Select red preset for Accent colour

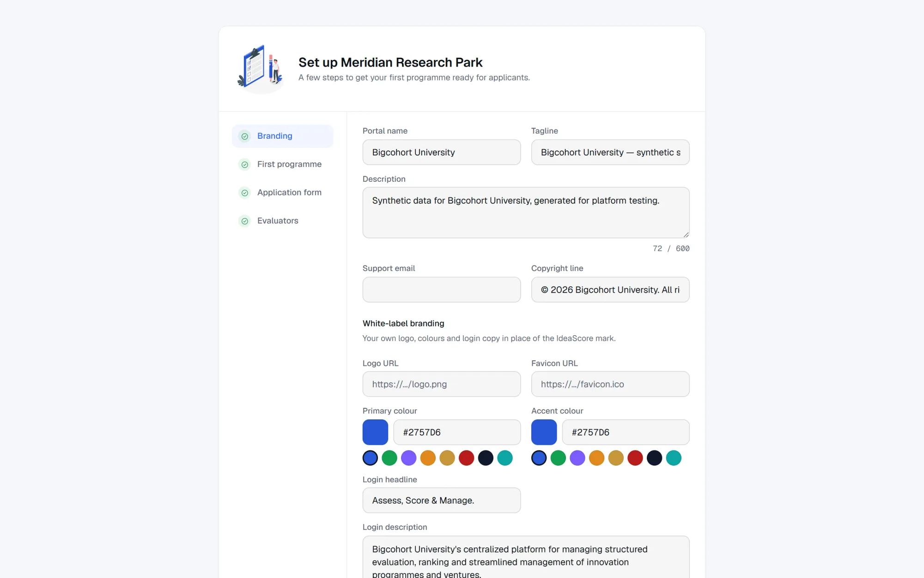click(635, 458)
